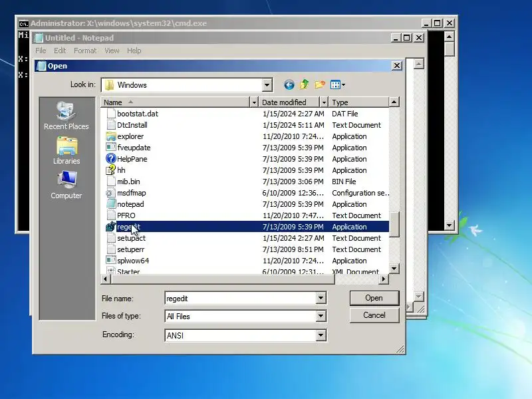The width and height of the screenshot is (532, 399).
Task: Click cmd window scroll down arrow
Action: tap(450, 225)
